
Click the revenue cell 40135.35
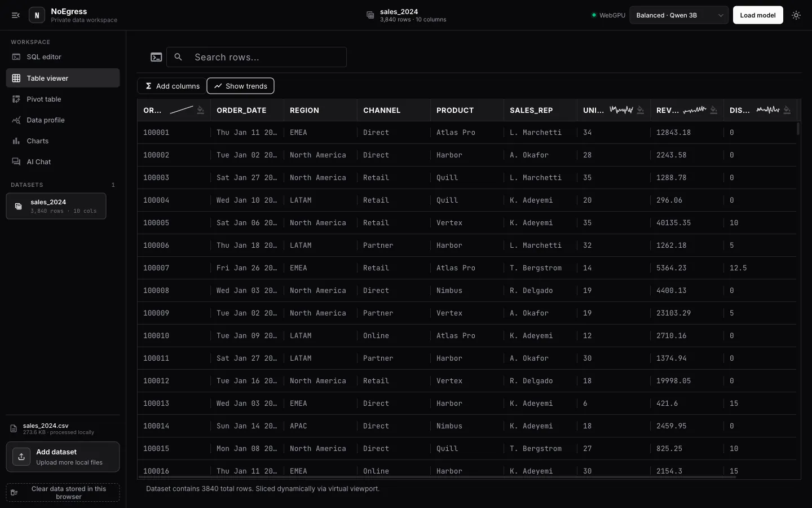point(687,223)
